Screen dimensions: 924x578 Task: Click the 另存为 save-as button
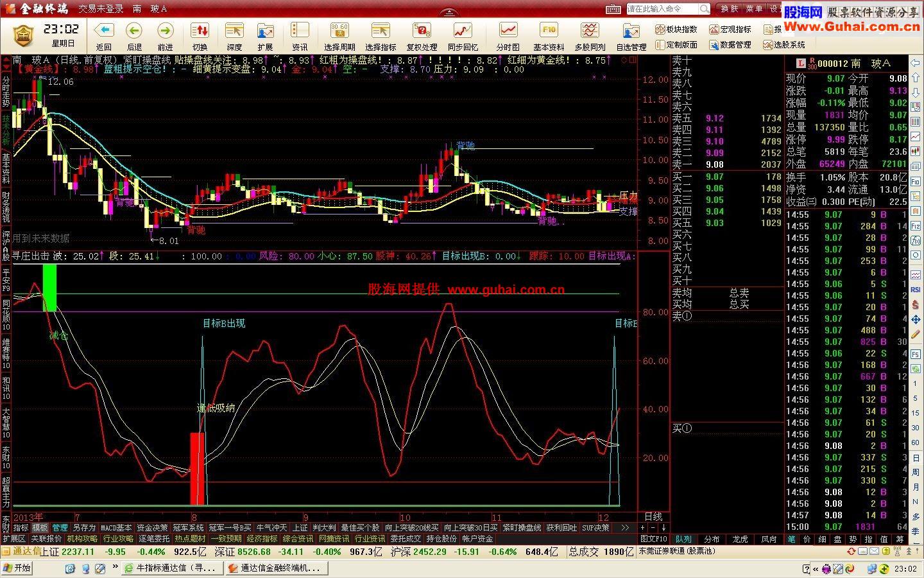(x=84, y=528)
